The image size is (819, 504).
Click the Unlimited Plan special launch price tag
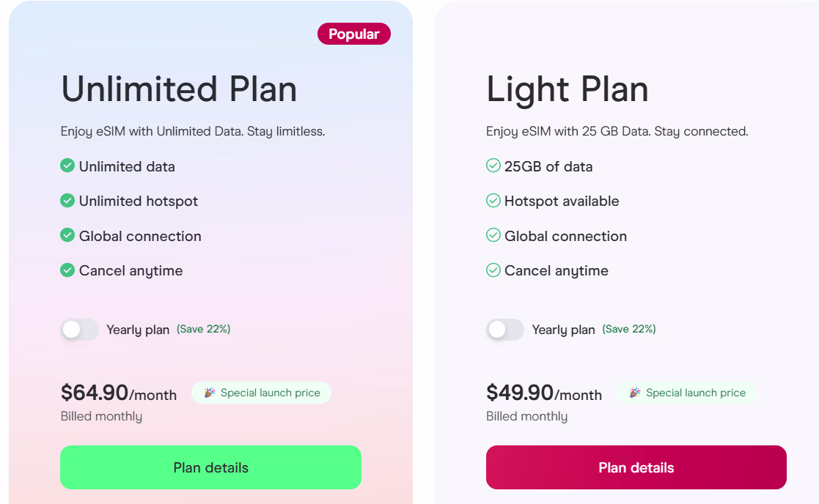click(262, 393)
